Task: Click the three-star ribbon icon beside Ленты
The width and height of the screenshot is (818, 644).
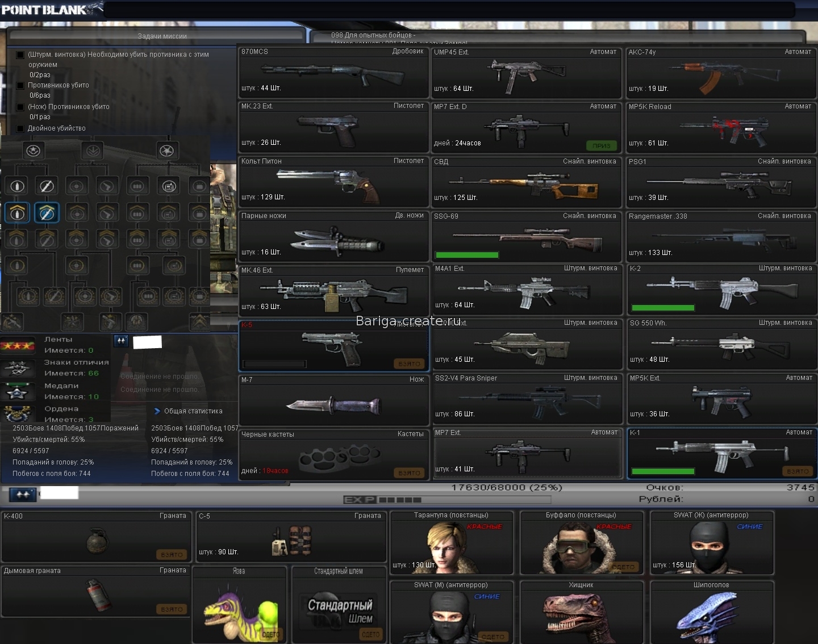Action: coord(18,345)
